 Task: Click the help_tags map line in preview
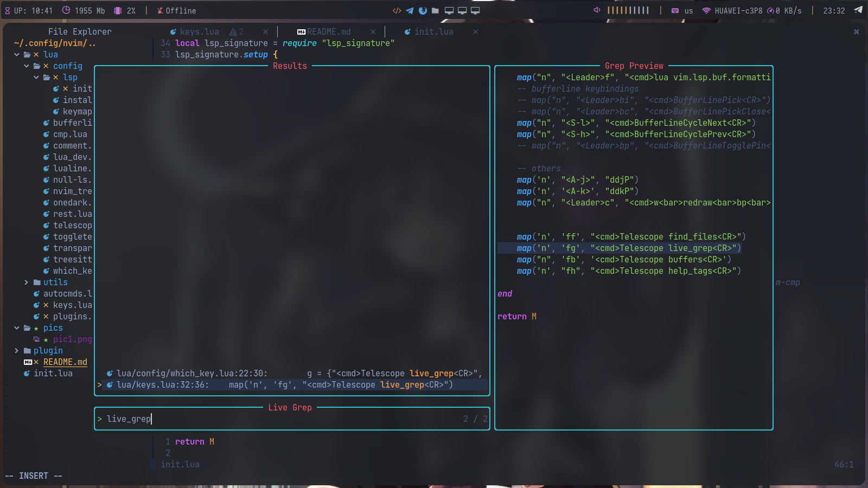[629, 271]
